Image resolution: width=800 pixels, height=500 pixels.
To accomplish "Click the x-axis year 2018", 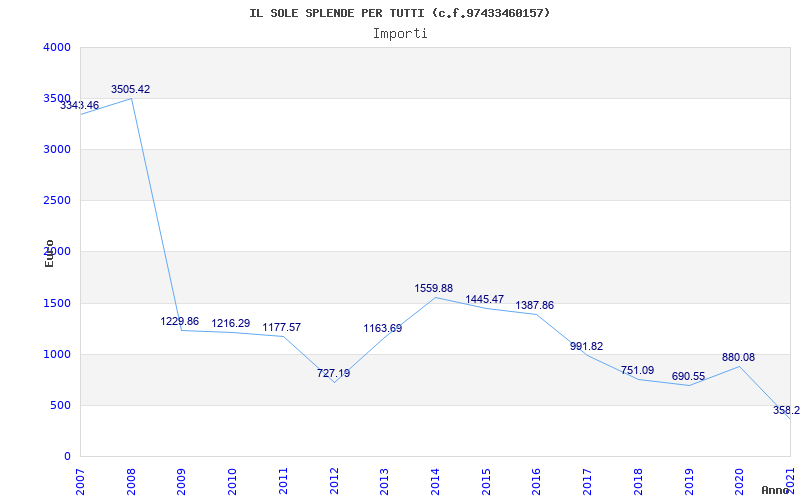I will click(x=638, y=481).
